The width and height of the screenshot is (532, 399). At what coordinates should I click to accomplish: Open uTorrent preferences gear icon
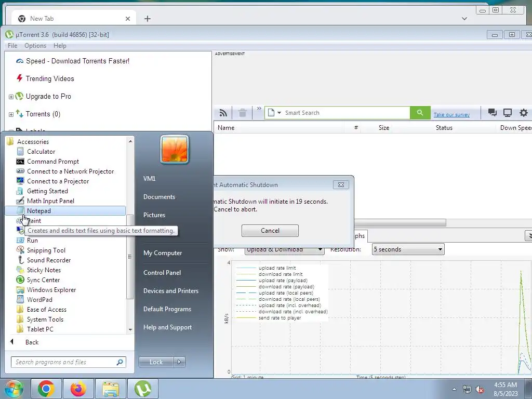pyautogui.click(x=524, y=113)
